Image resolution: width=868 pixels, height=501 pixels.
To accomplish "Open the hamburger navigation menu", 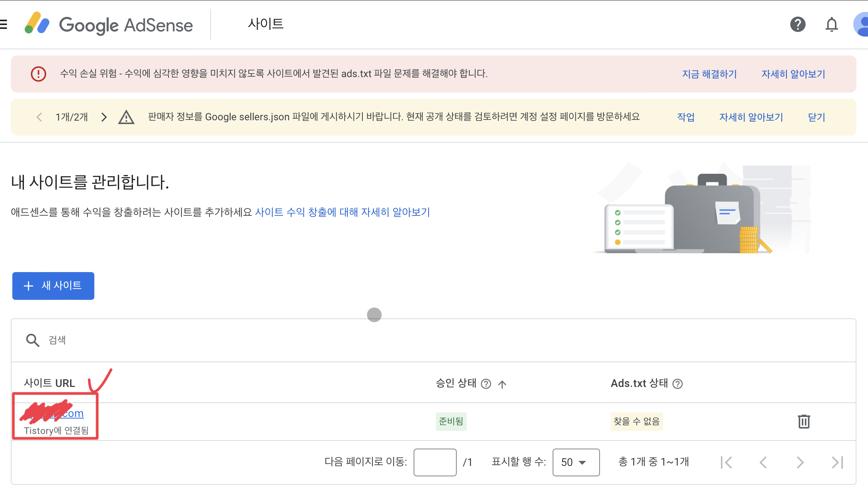I will [3, 24].
